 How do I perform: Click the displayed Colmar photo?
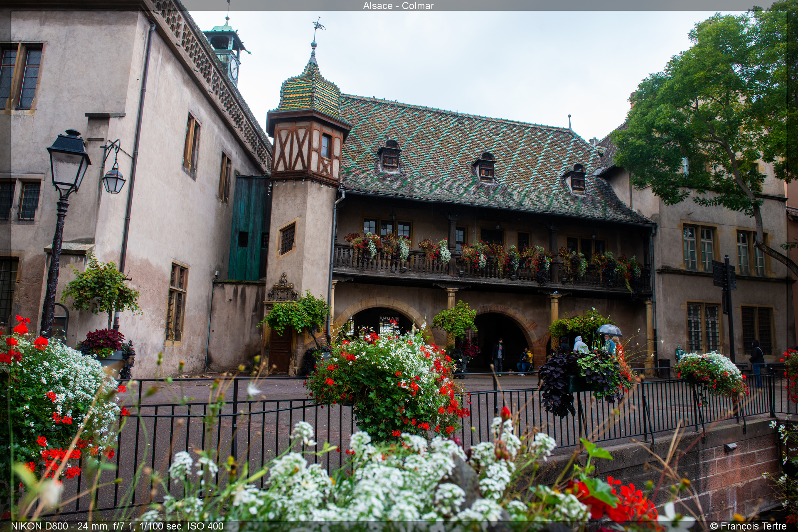click(399, 266)
